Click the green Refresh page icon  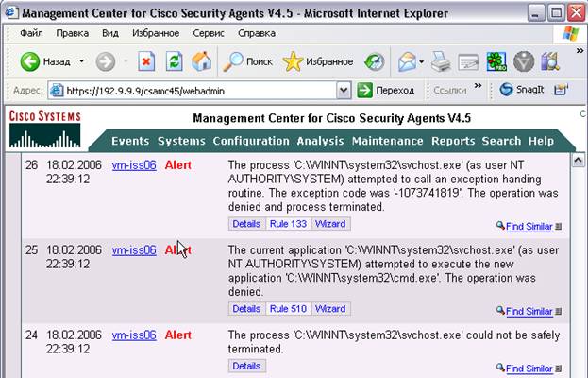[x=174, y=61]
